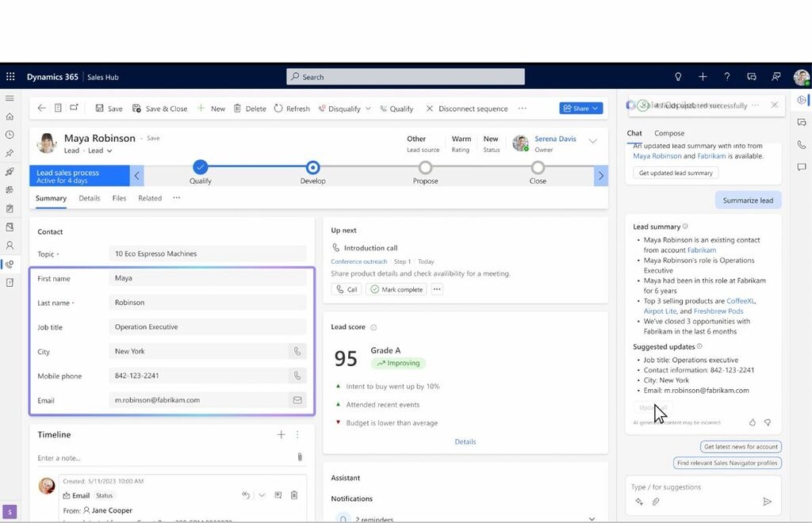Open CoffeeXL product link
The image size is (812, 523).
[x=741, y=300]
